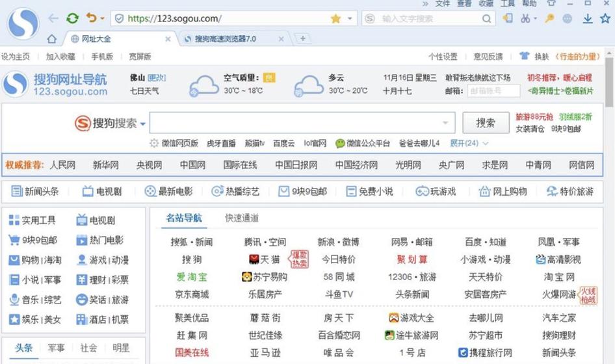The width and height of the screenshot is (615, 364).
Task: Open 特价旅游 category
Action: coord(570,191)
